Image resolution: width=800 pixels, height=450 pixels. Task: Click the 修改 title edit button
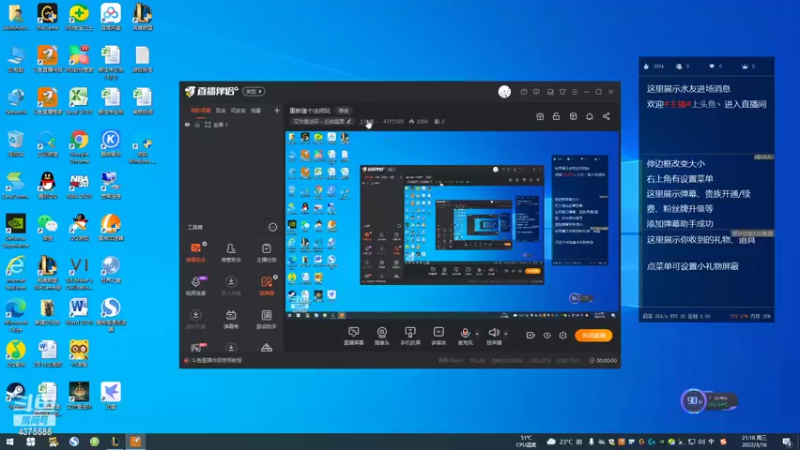click(x=343, y=111)
